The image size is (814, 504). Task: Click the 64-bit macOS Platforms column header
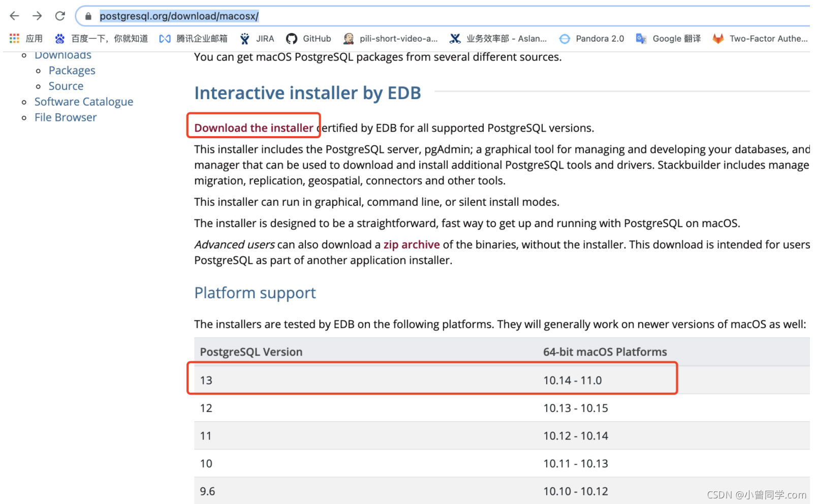coord(605,352)
